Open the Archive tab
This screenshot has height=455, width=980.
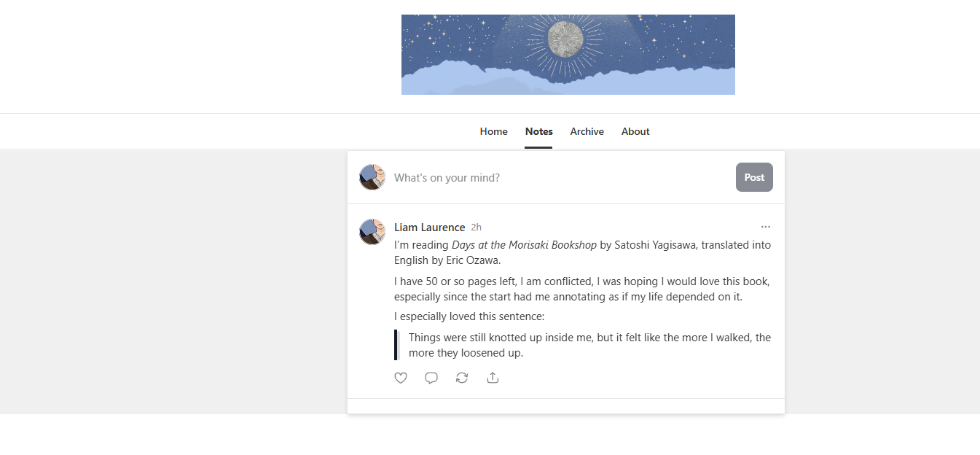pos(587,132)
